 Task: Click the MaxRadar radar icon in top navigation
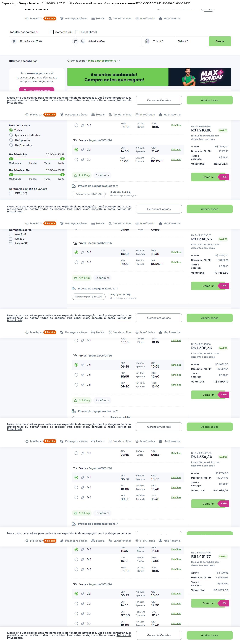click(27, 19)
